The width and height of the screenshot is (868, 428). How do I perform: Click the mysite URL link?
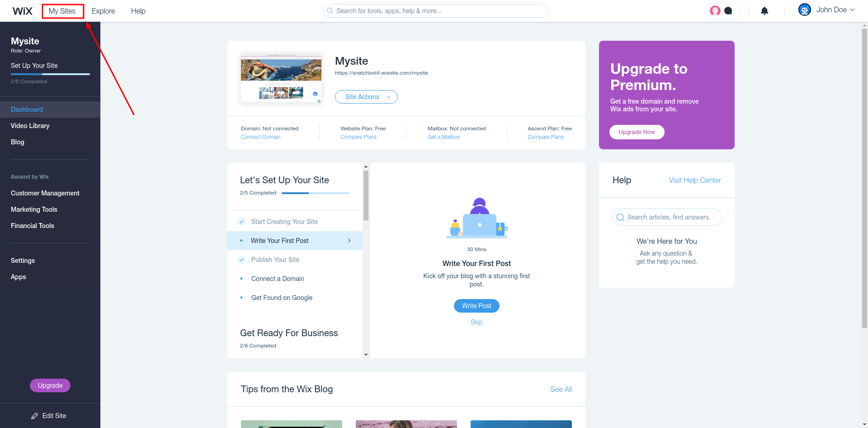click(381, 73)
